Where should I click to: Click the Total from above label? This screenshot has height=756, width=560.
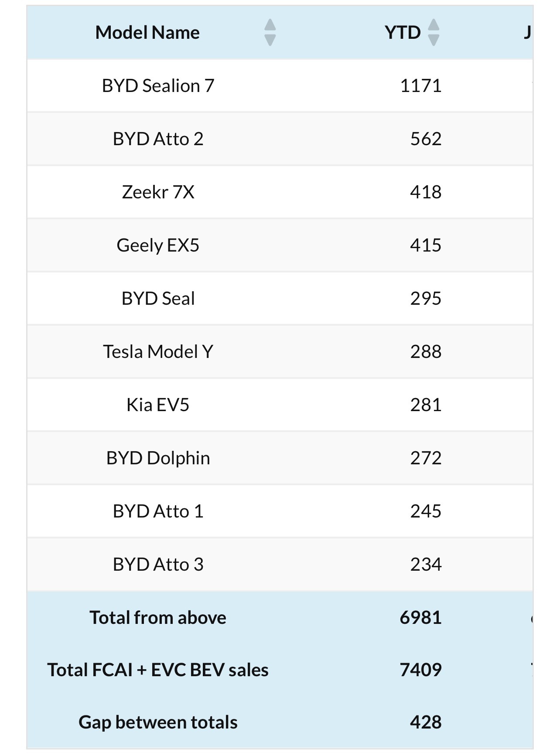(x=158, y=618)
